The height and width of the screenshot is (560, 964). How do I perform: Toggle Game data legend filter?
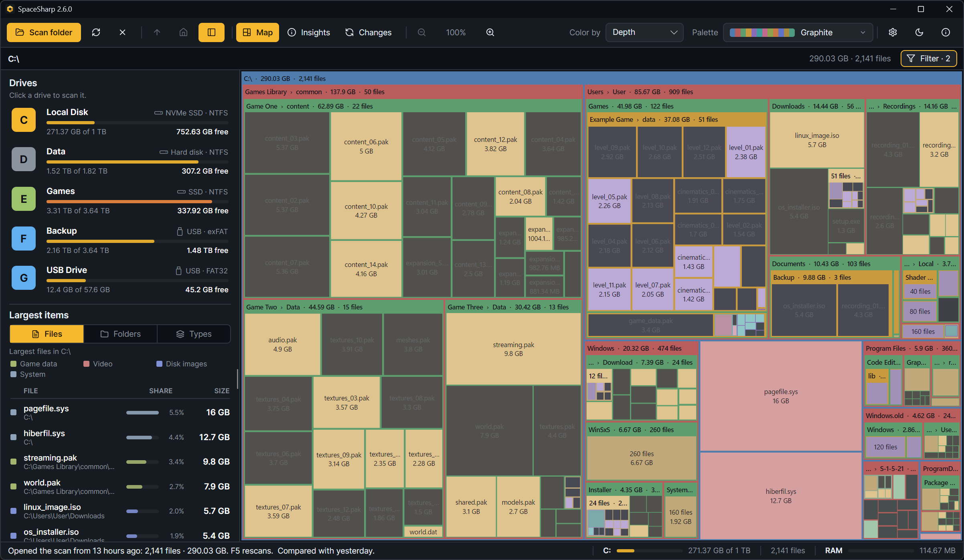[x=34, y=364]
